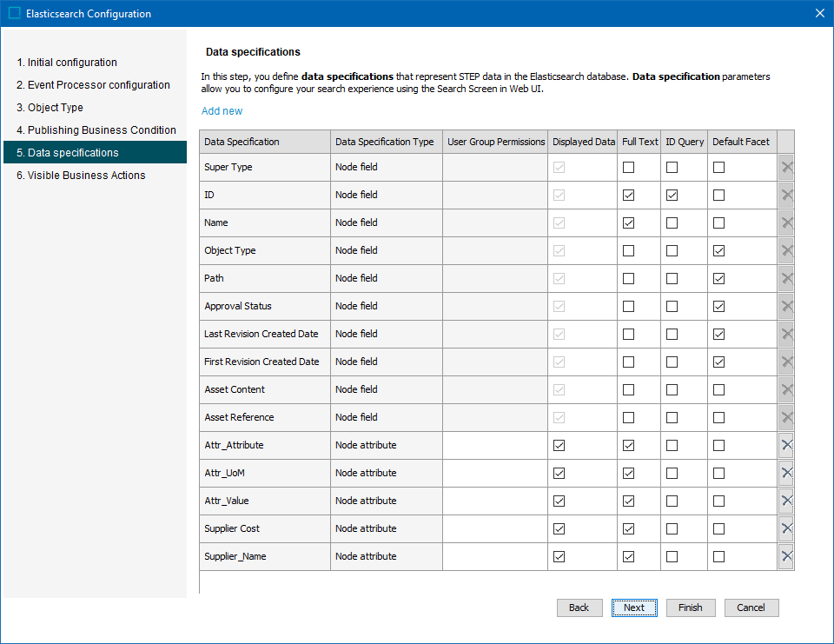This screenshot has width=834, height=644.
Task: Remove the Attr_UoM data specification
Action: [x=786, y=473]
